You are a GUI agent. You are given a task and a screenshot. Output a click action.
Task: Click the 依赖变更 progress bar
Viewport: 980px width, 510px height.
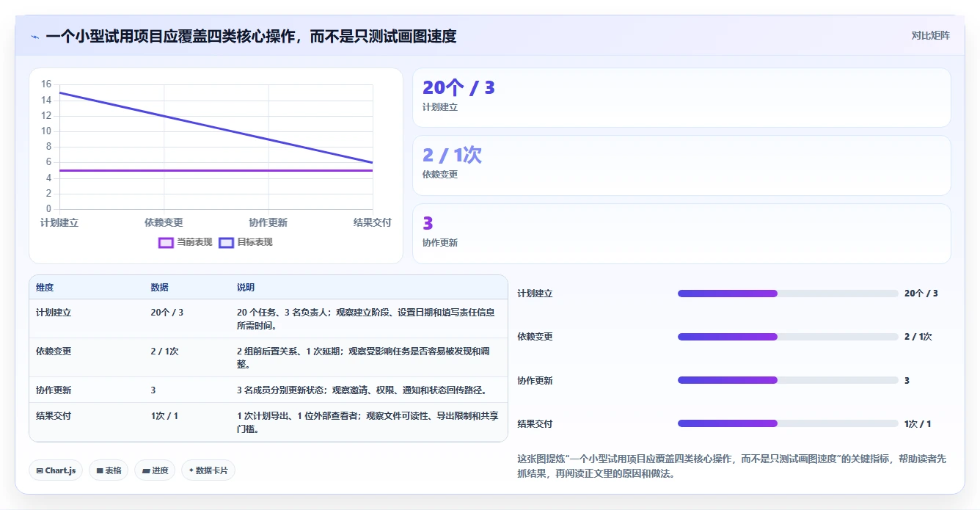(x=788, y=337)
